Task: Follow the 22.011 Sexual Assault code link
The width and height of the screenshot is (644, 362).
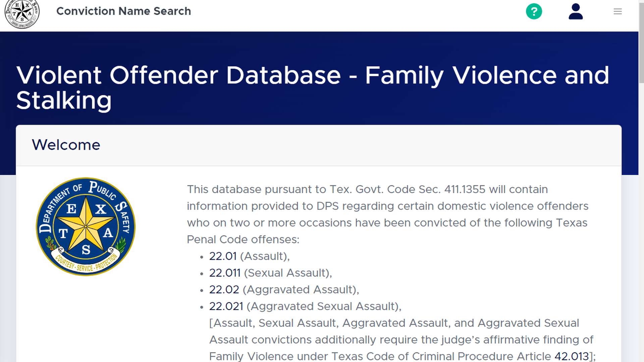Action: click(x=225, y=273)
